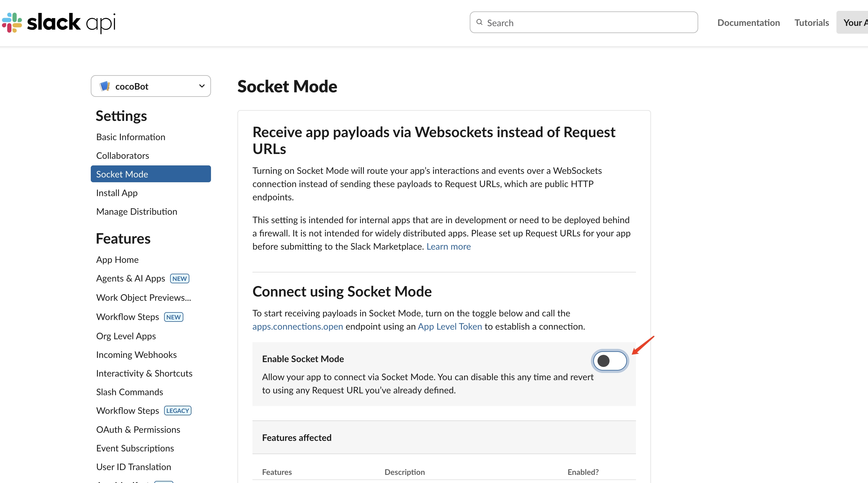Open the Collaborators settings page
This screenshot has height=483, width=868.
(123, 155)
